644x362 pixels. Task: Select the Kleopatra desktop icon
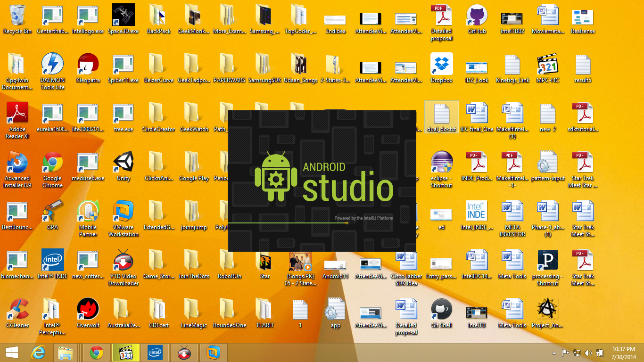pos(88,68)
